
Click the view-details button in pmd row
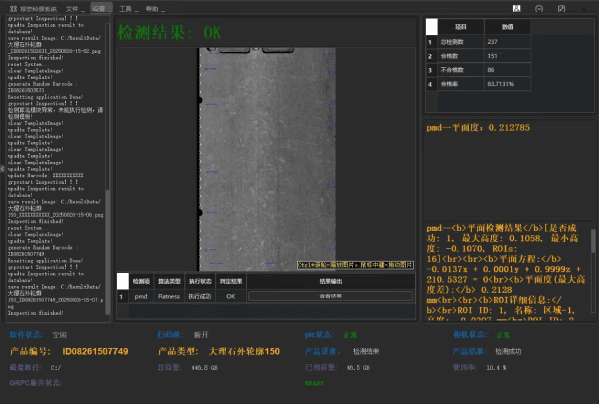(331, 296)
